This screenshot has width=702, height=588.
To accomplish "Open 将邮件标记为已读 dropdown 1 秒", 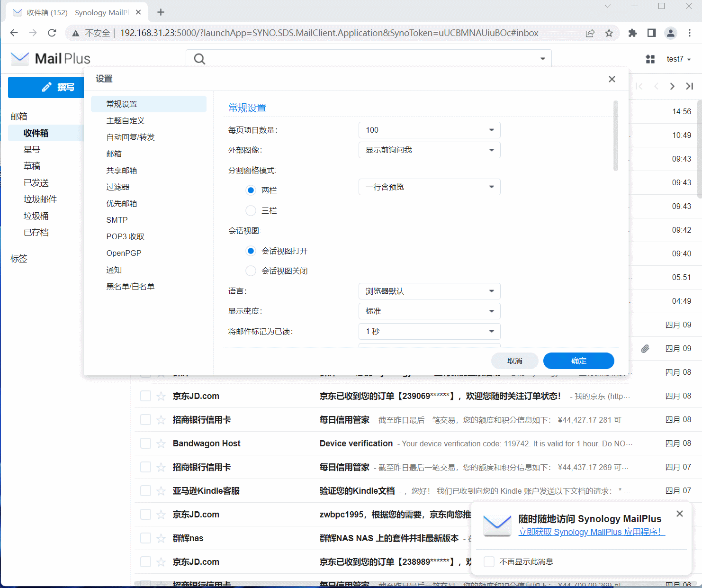I will click(430, 331).
